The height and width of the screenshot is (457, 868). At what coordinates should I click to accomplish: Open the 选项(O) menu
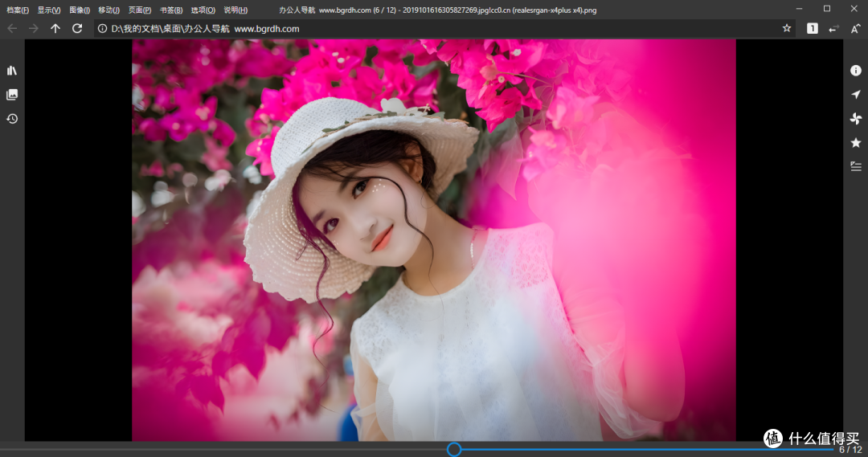[x=203, y=10]
